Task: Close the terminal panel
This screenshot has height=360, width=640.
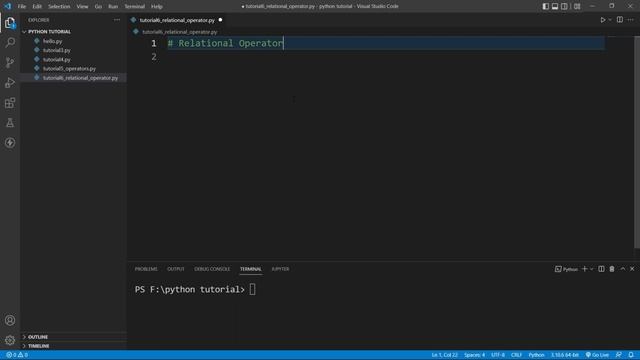Action: coord(632,269)
